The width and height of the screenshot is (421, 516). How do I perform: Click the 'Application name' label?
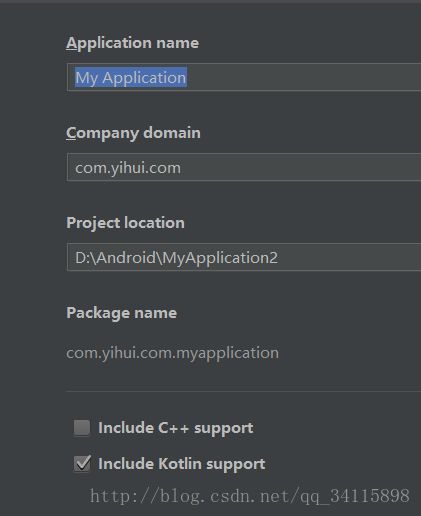point(132,43)
